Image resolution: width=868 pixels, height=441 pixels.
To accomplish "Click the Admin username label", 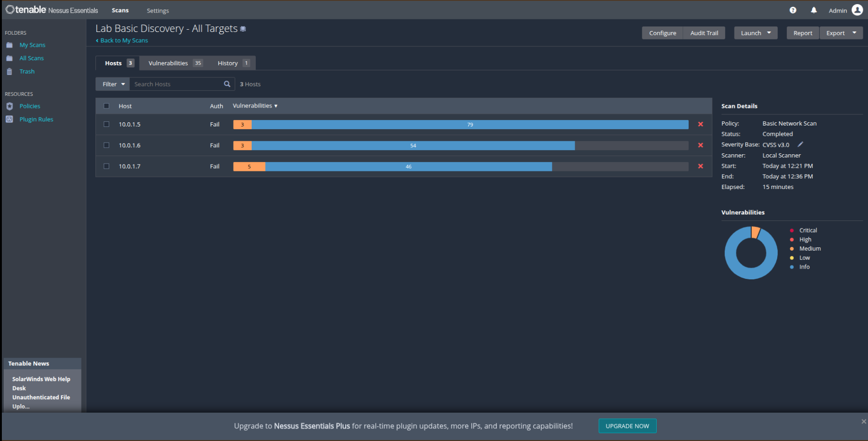I will [x=837, y=11].
